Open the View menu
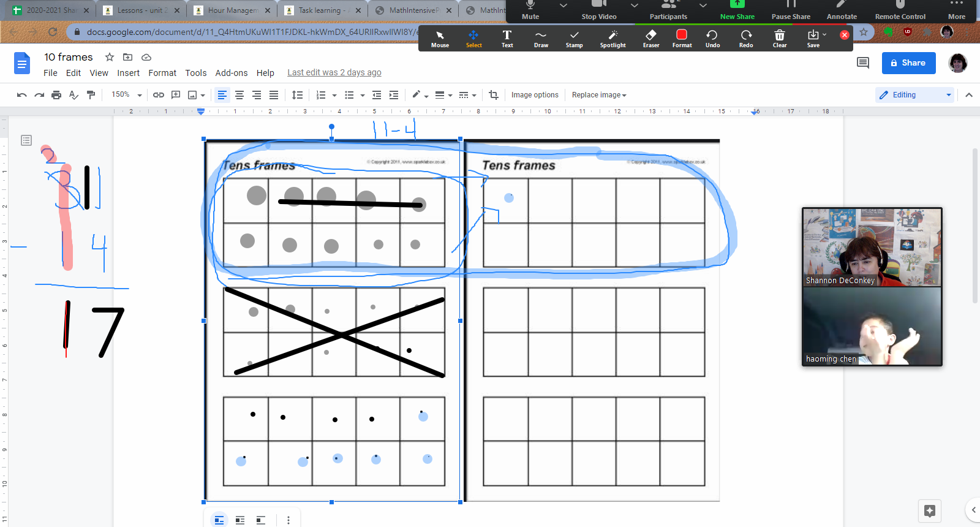 point(99,73)
